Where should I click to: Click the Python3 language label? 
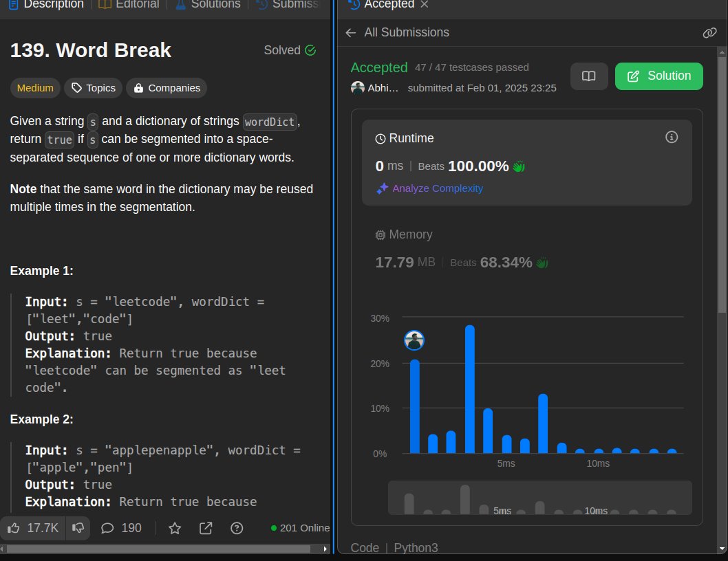pyautogui.click(x=416, y=548)
